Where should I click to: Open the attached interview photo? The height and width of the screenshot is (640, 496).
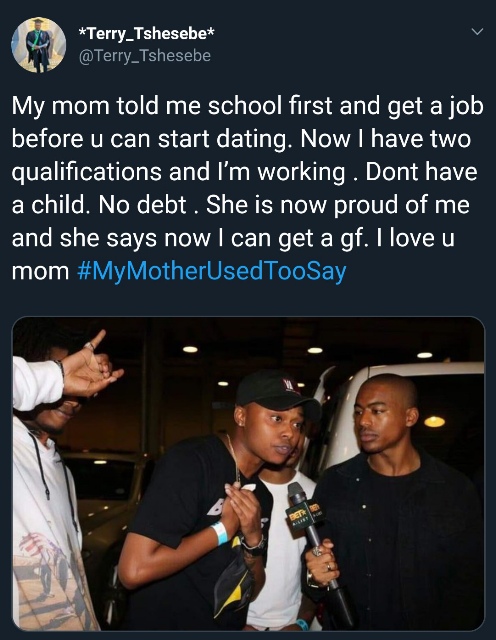(x=248, y=474)
